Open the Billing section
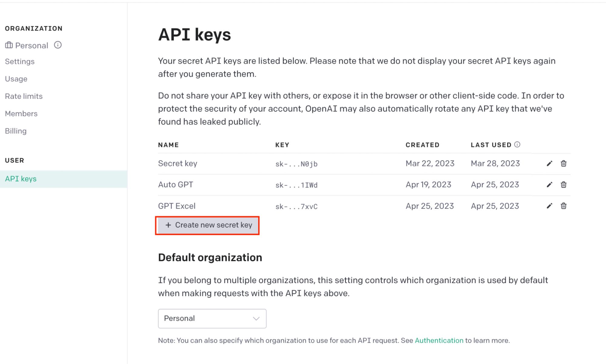 (16, 131)
